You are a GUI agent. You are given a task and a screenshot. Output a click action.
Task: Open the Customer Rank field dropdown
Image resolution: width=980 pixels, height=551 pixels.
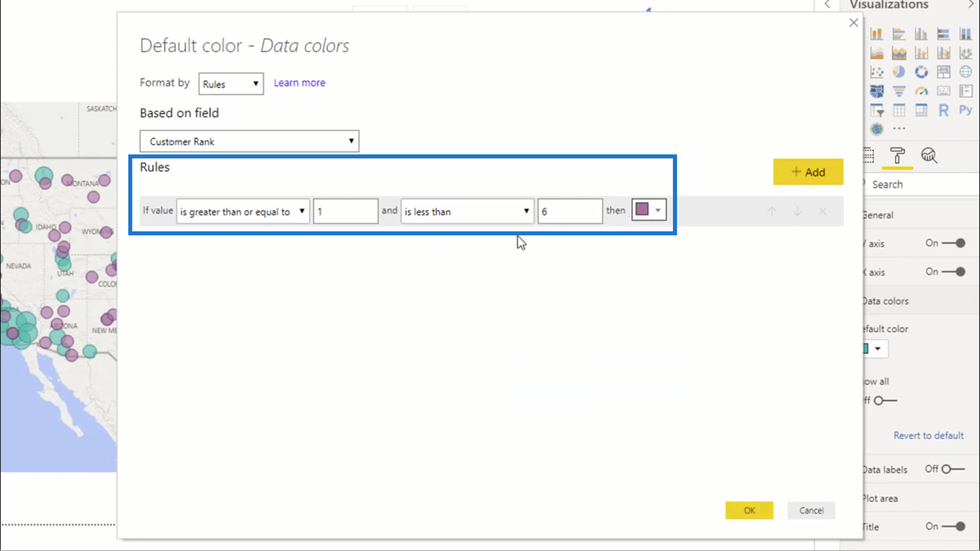click(249, 141)
